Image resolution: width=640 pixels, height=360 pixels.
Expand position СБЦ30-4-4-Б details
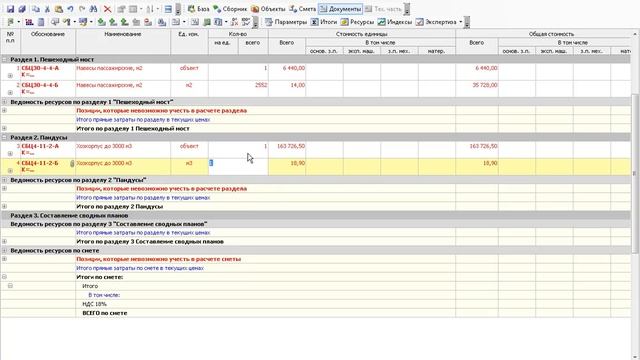tap(10, 93)
